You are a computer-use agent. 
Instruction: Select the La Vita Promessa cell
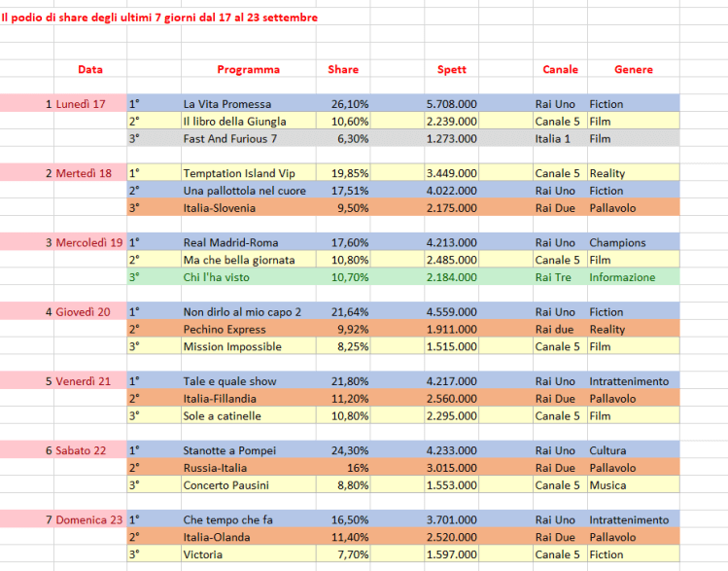(226, 104)
